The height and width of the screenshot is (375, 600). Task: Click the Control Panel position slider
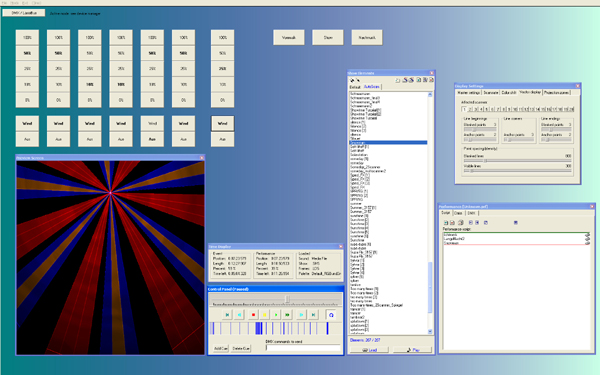point(276,299)
